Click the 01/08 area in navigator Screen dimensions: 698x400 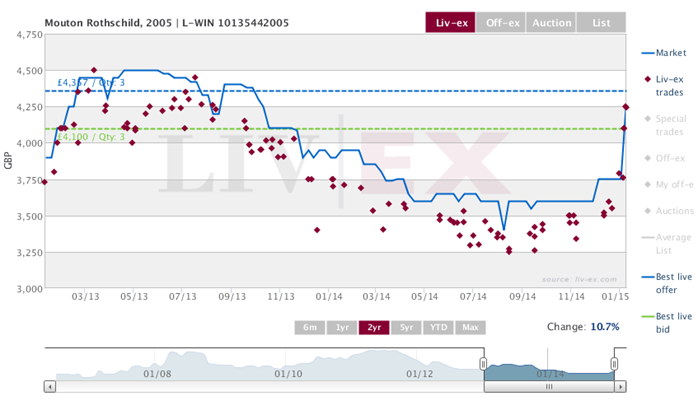pyautogui.click(x=157, y=374)
